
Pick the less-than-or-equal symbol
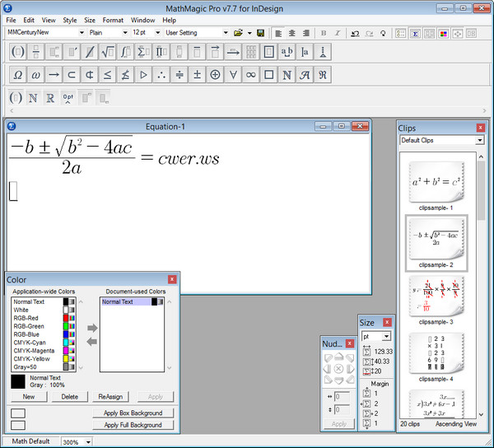106,75
